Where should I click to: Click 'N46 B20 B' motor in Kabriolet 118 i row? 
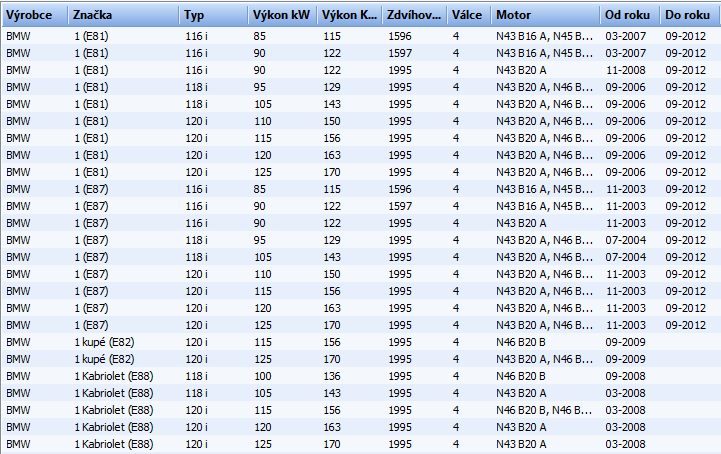521,376
